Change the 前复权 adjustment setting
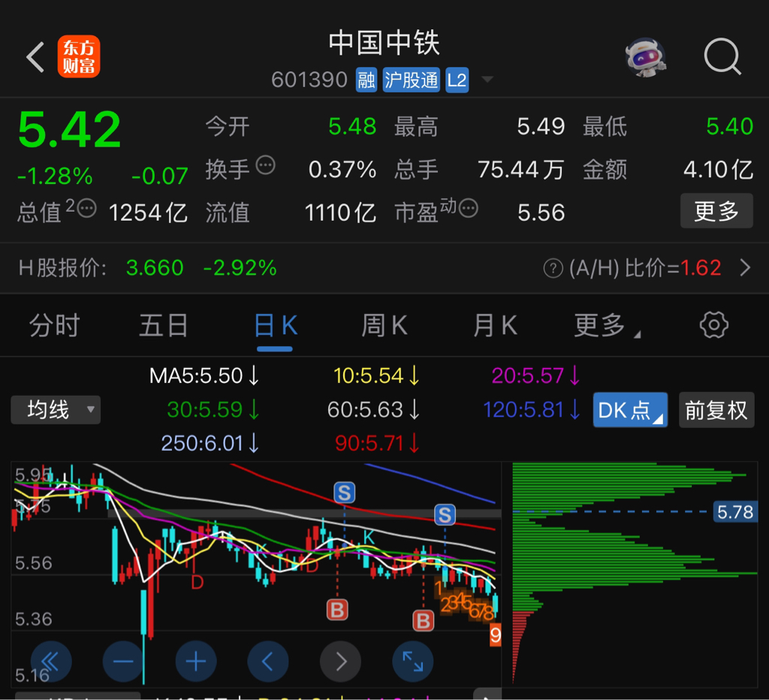 point(716,410)
